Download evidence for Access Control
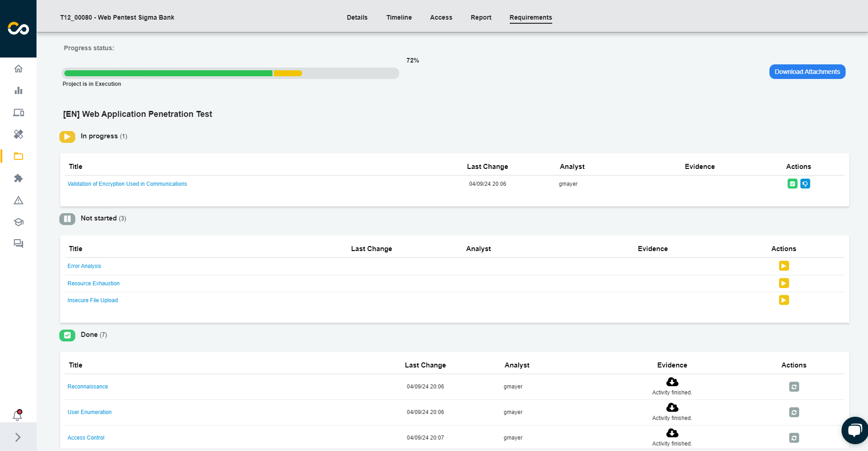 pyautogui.click(x=672, y=433)
